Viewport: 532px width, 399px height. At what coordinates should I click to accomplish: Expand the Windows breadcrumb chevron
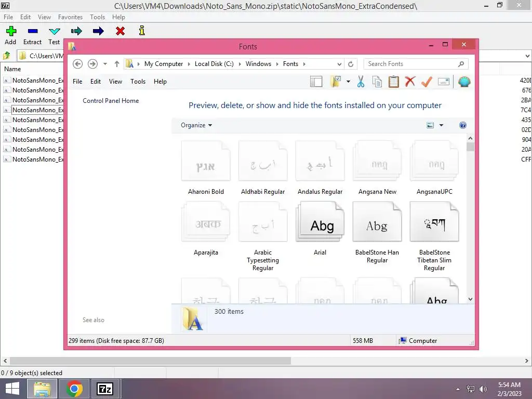[277, 64]
